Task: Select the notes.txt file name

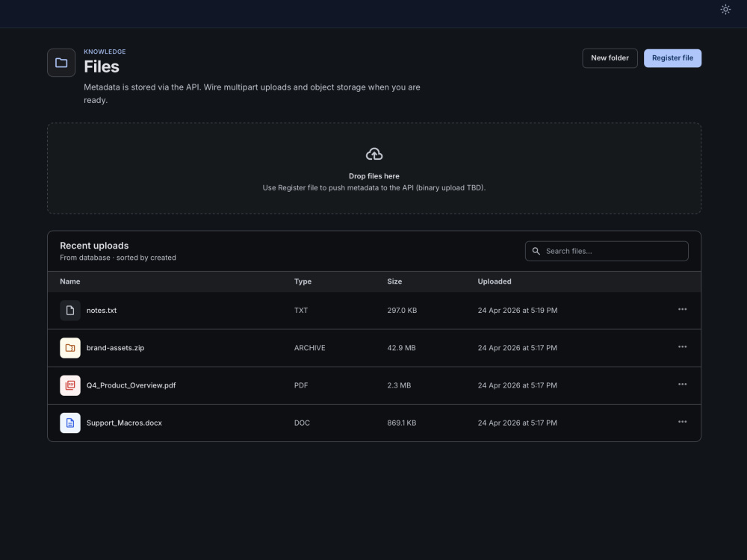Action: click(x=102, y=311)
